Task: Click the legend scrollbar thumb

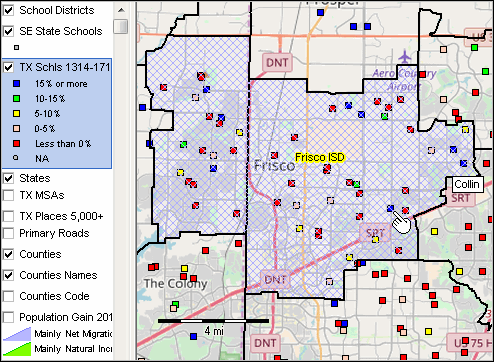Action: 121,27
